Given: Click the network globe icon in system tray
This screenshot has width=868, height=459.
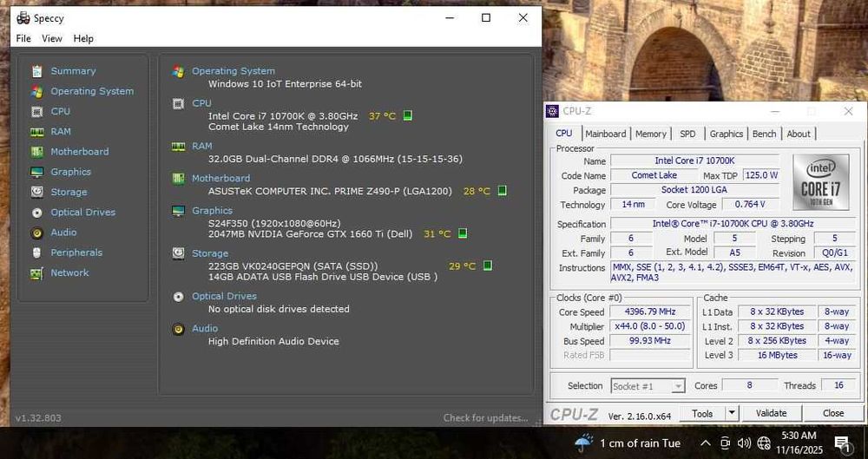Looking at the screenshot, I should click(x=764, y=443).
